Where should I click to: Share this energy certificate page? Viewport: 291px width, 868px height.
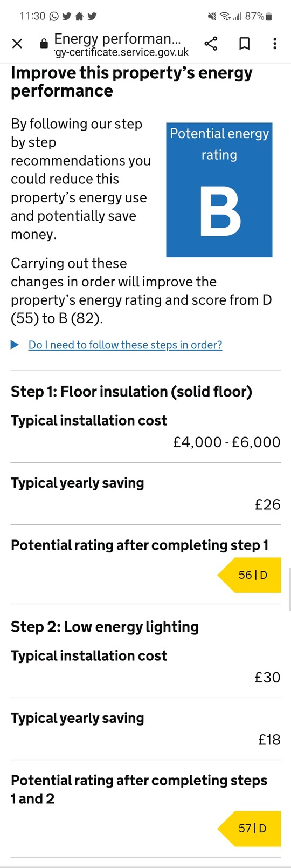pos(211,44)
